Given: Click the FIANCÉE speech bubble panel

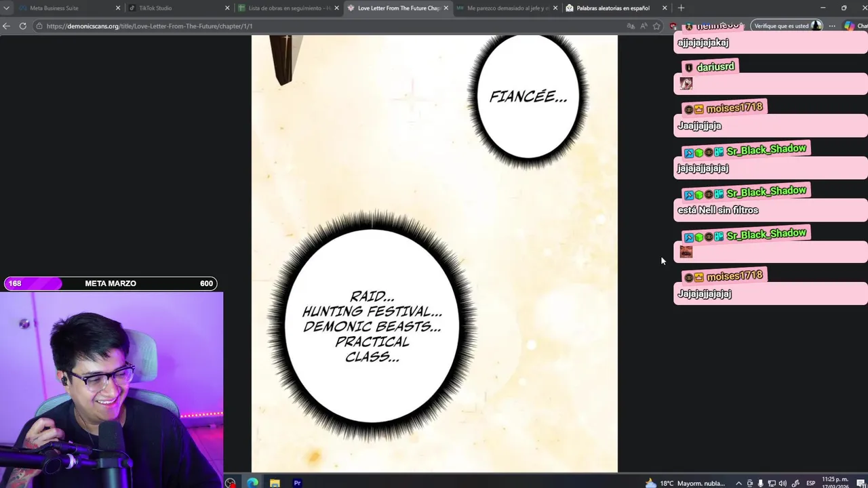Looking at the screenshot, I should [528, 96].
